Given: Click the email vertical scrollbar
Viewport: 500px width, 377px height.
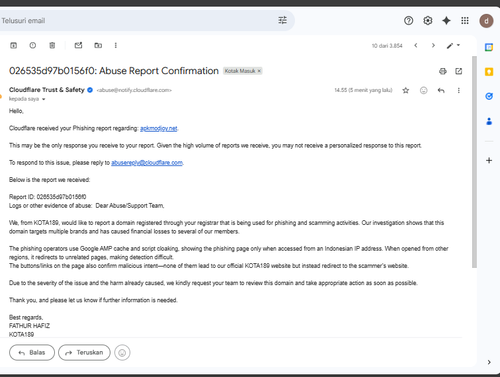Looking at the screenshot, I should pyautogui.click(x=474, y=162).
